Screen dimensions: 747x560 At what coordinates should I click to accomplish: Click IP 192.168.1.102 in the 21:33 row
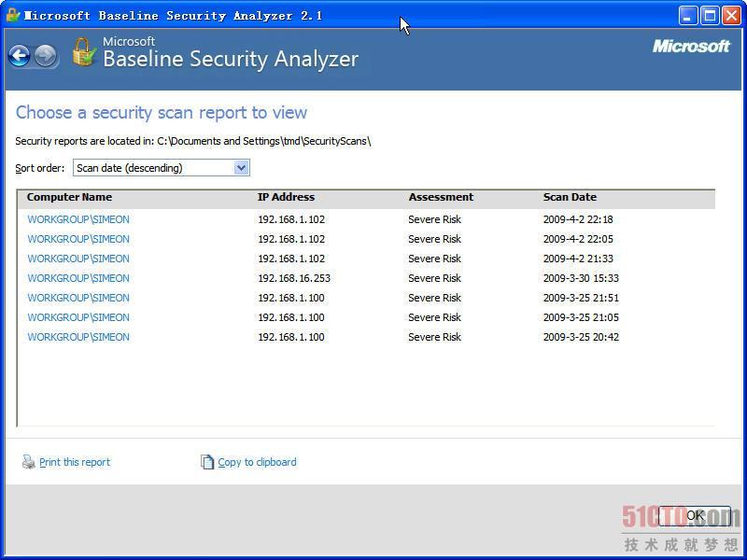click(291, 259)
